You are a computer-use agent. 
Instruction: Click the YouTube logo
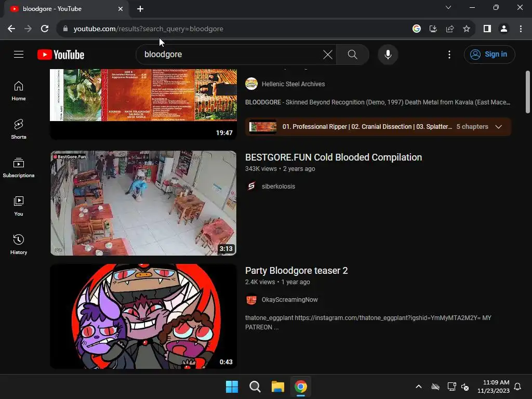(x=61, y=55)
